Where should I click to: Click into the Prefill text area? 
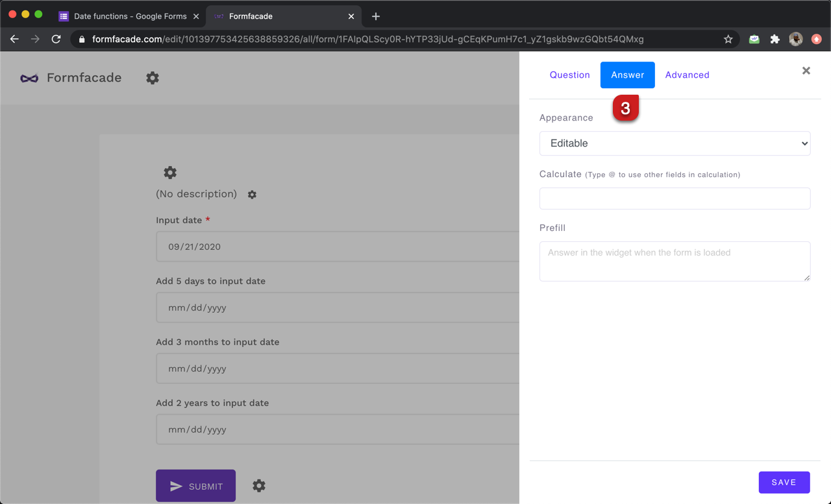675,261
